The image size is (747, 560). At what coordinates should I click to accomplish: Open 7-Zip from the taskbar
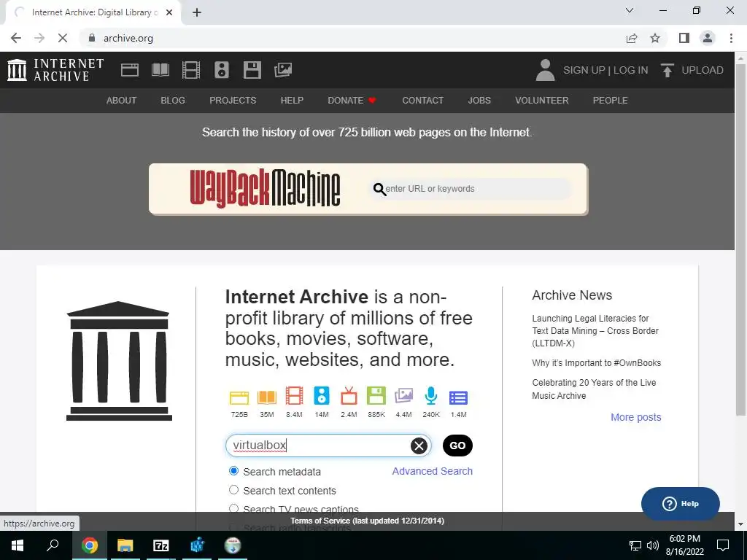tap(161, 545)
